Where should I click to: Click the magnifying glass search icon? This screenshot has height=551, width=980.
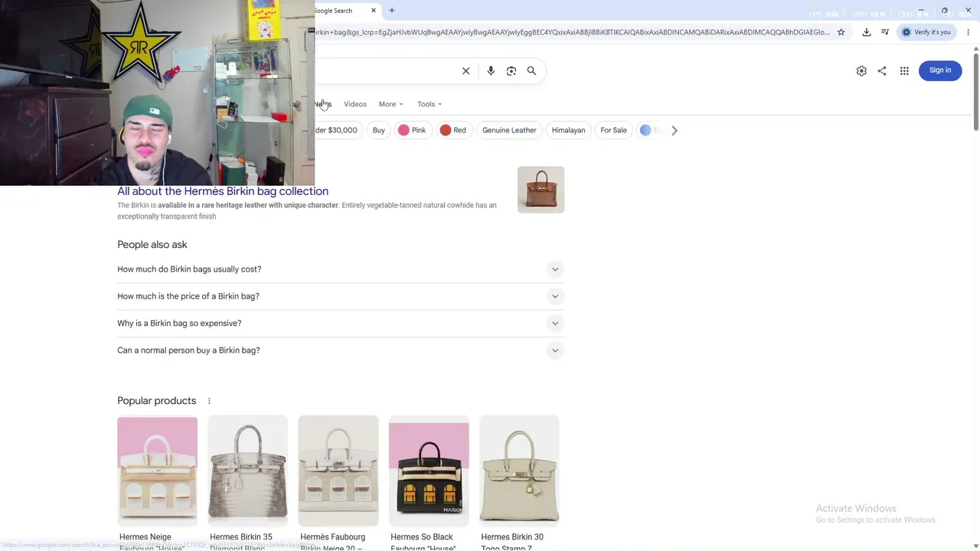(x=531, y=71)
